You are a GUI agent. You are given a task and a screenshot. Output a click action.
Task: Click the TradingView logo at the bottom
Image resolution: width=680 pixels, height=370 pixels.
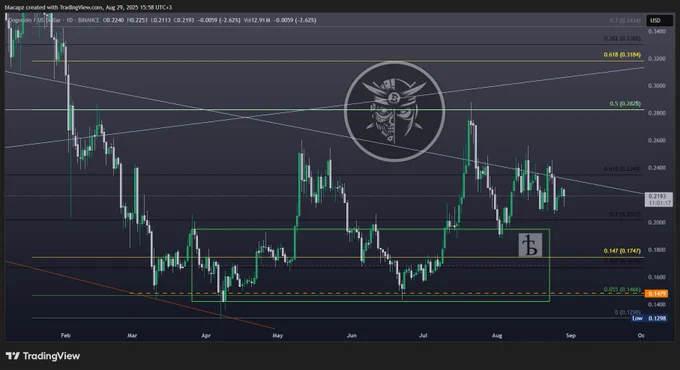point(43,356)
